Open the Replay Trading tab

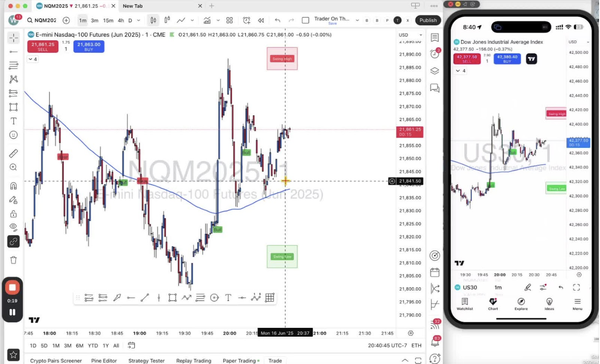(194, 361)
